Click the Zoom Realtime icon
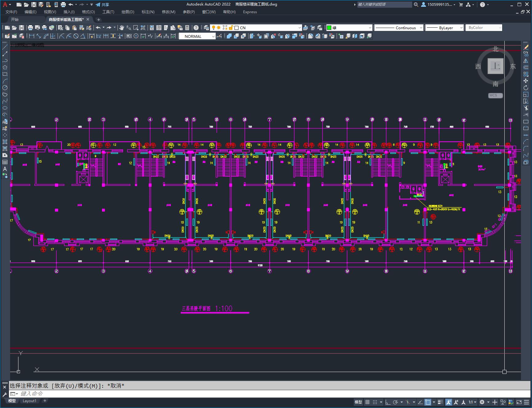 pos(128,28)
